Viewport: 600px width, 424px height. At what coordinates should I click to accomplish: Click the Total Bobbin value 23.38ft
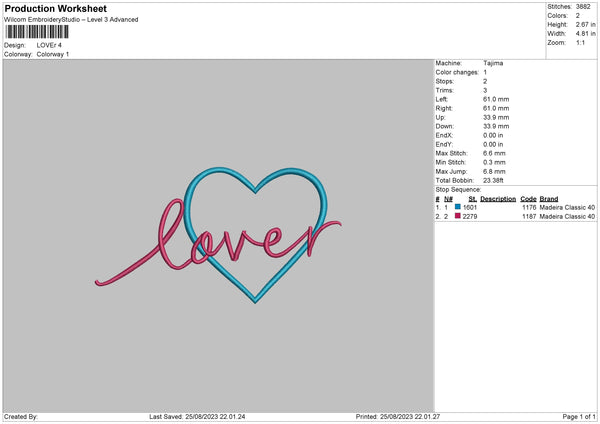pos(494,180)
